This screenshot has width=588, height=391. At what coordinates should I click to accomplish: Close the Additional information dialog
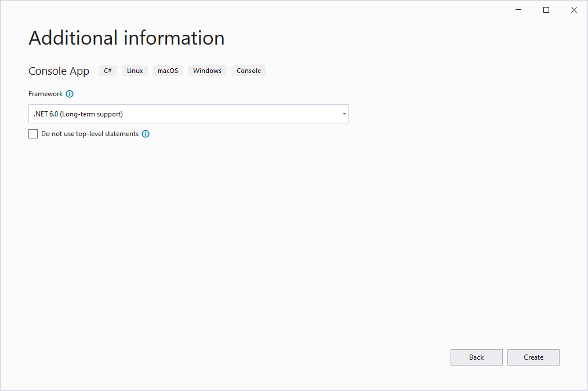click(x=574, y=10)
